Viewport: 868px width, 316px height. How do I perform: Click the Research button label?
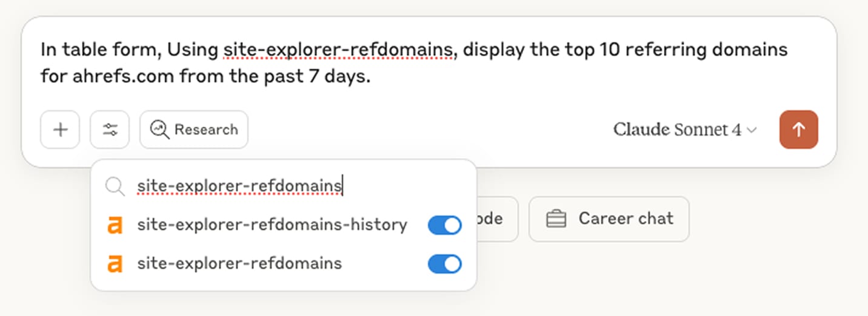tap(206, 130)
